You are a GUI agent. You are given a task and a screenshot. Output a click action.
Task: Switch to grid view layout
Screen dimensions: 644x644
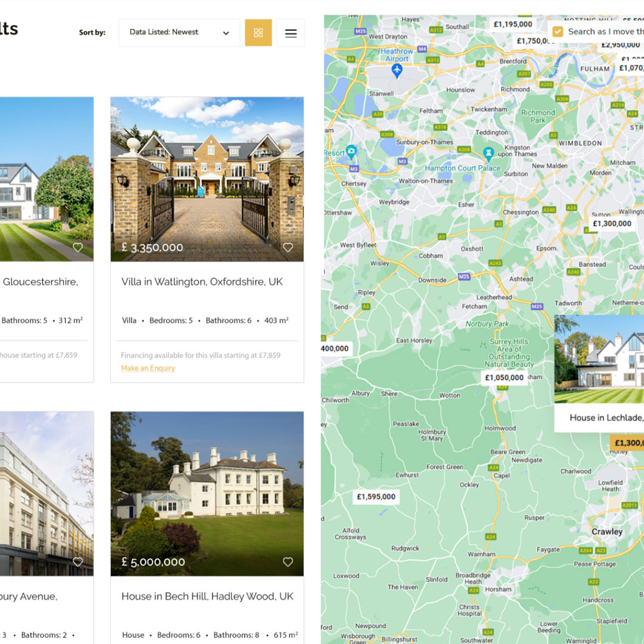coord(258,32)
